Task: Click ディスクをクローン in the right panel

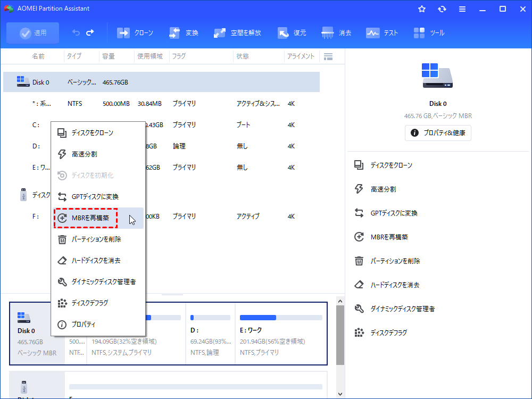Action: (383, 165)
